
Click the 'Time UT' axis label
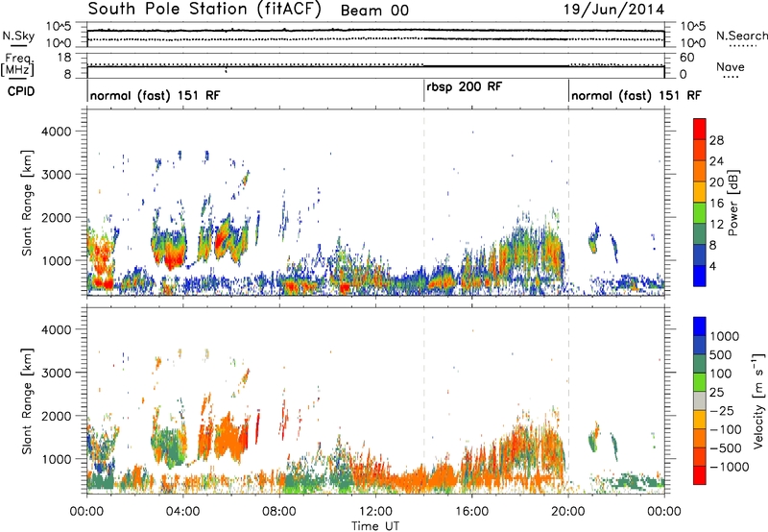point(375,526)
